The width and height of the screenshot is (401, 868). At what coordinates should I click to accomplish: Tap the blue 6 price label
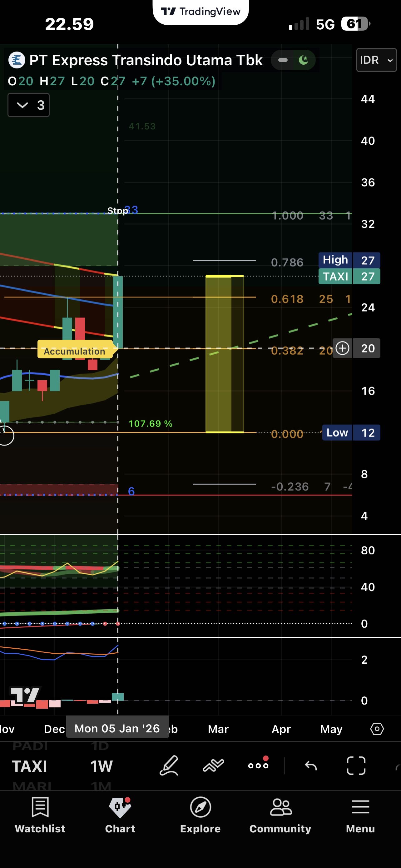(131, 491)
